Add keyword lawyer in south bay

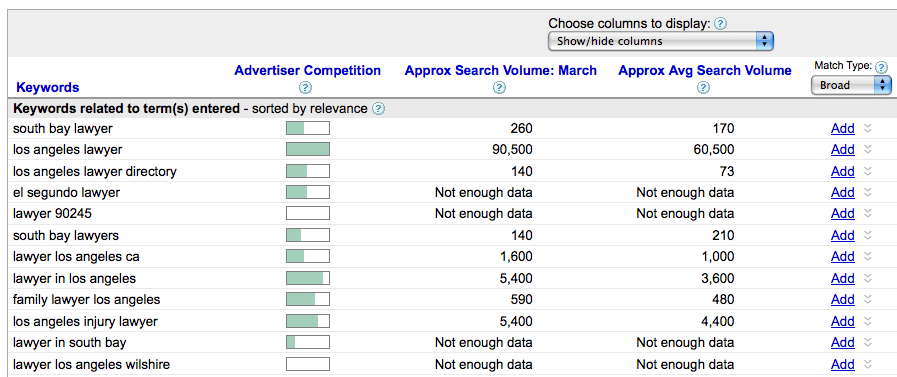pos(843,342)
